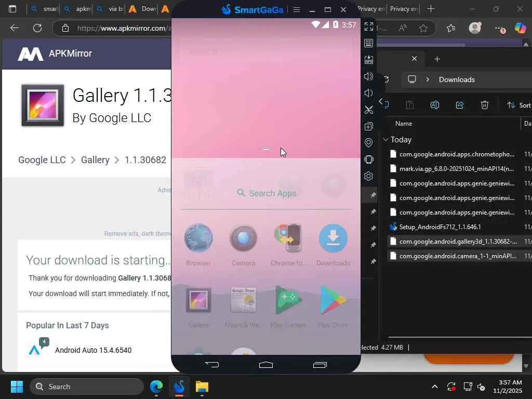The width and height of the screenshot is (532, 399).
Task: Open Play Store app
Action: (x=333, y=307)
